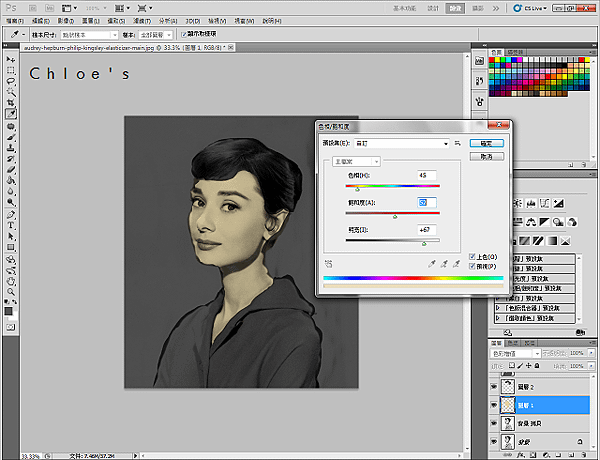This screenshot has width=600, height=460.
Task: Select the Pen tool
Action: pos(11,215)
